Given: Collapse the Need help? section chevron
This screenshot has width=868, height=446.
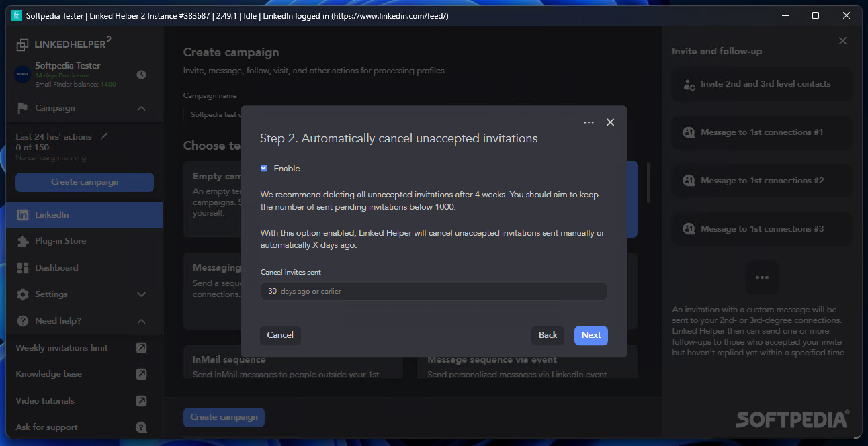Looking at the screenshot, I should [x=141, y=321].
